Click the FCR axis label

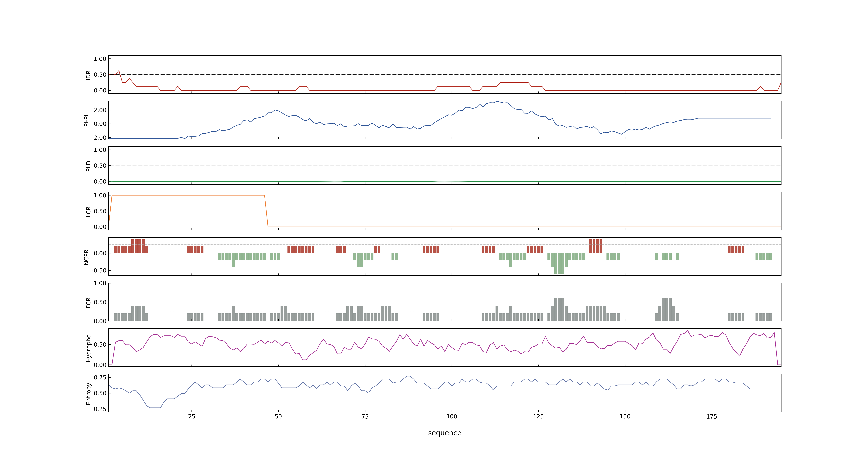click(x=89, y=302)
